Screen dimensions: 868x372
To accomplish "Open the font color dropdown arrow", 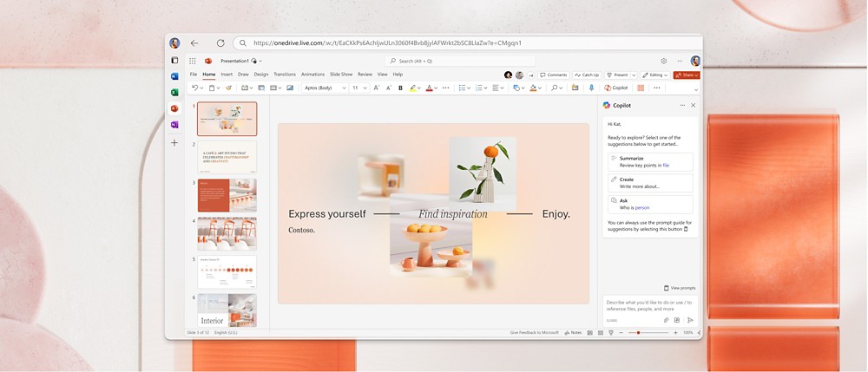I will [x=437, y=88].
